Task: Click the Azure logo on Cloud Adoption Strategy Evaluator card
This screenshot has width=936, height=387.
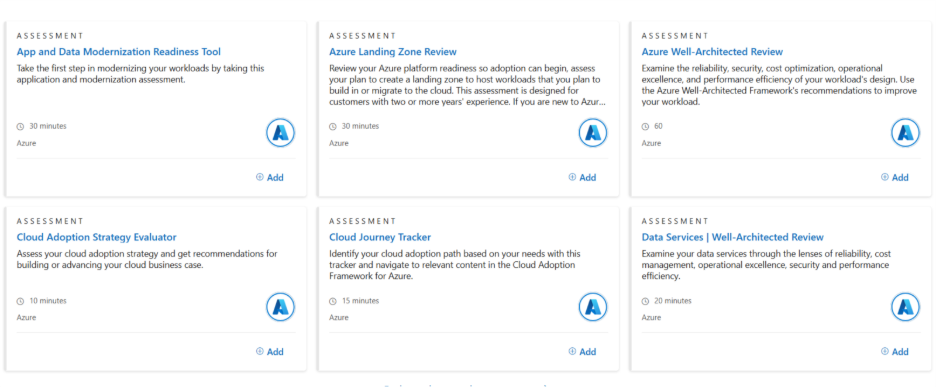Action: tap(281, 307)
